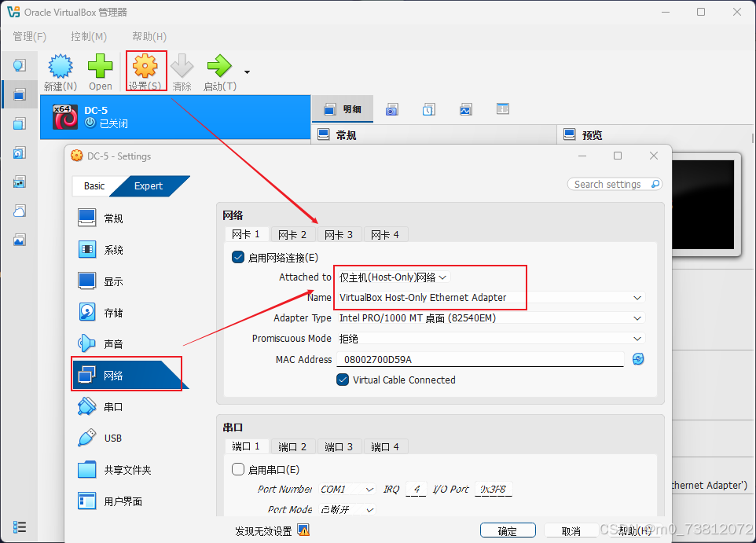Open the Manage (管理) menu
The width and height of the screenshot is (756, 543).
tap(29, 37)
